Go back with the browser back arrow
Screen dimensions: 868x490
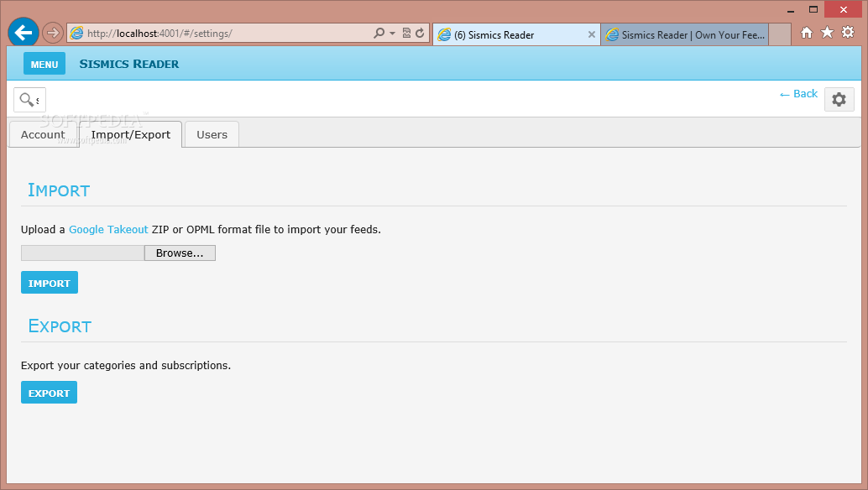coord(24,33)
